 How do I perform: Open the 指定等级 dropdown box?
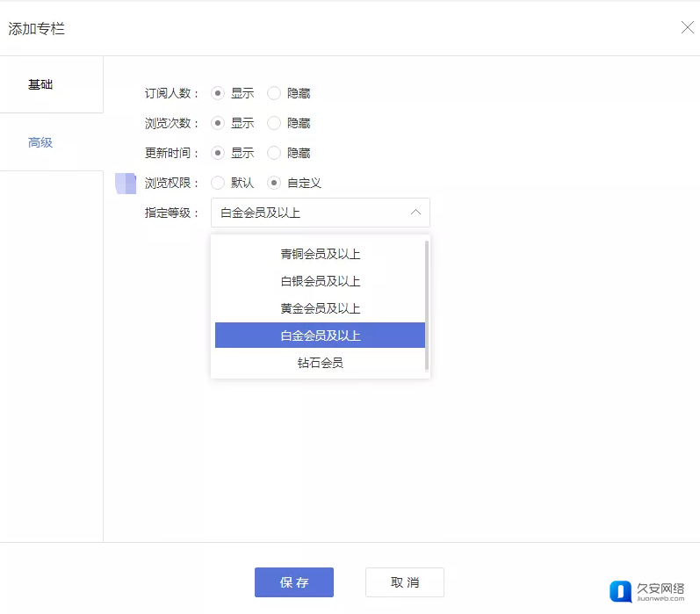coord(320,213)
